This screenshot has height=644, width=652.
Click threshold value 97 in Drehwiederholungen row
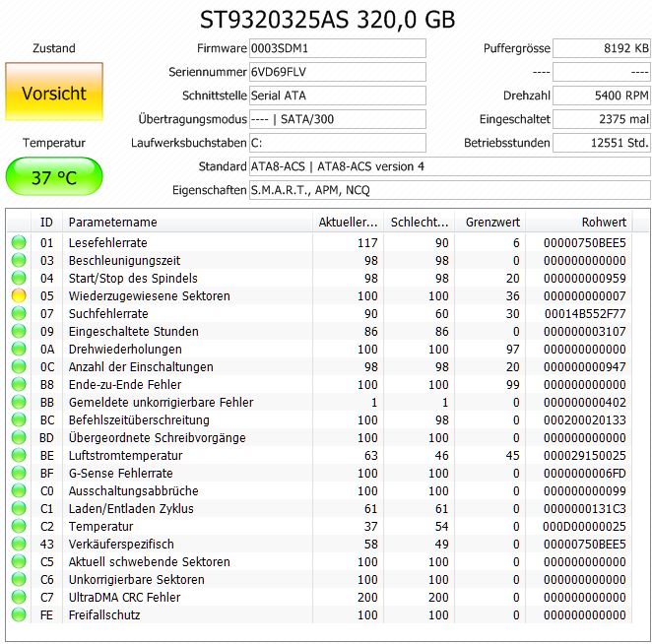513,350
